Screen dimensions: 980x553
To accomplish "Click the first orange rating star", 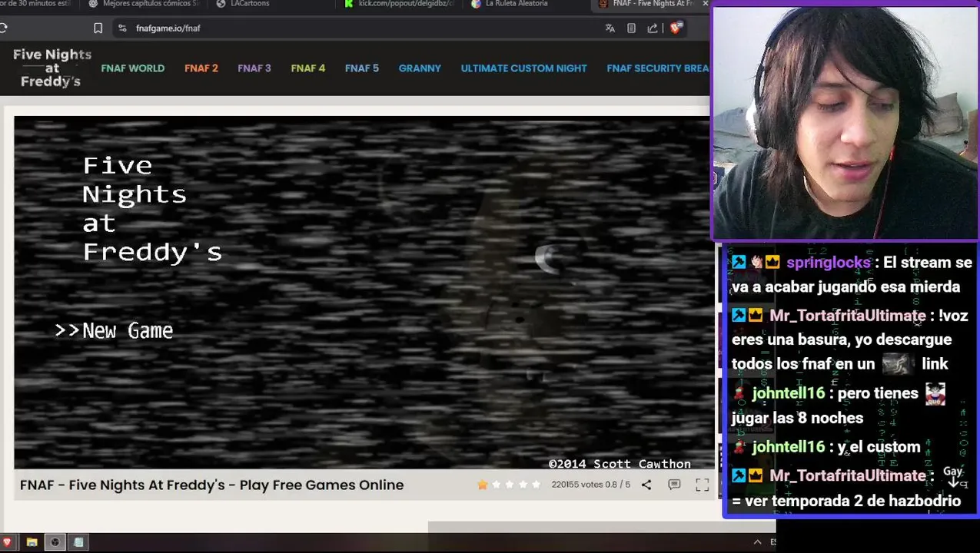I will click(483, 485).
